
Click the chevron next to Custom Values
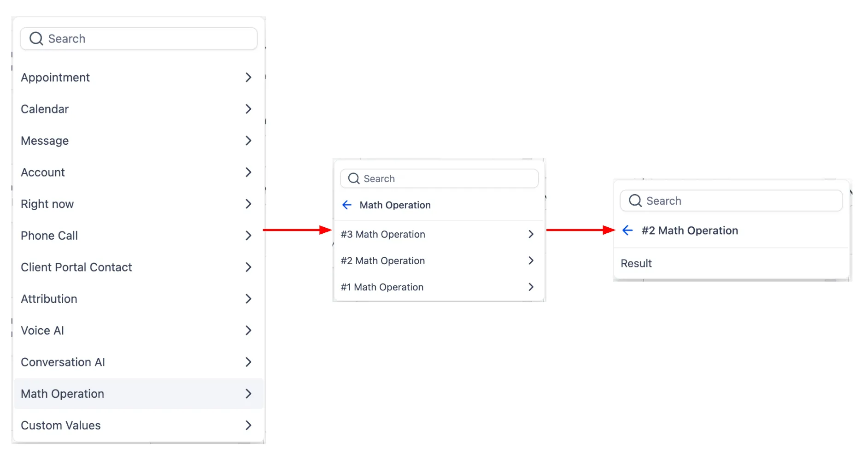pos(249,425)
